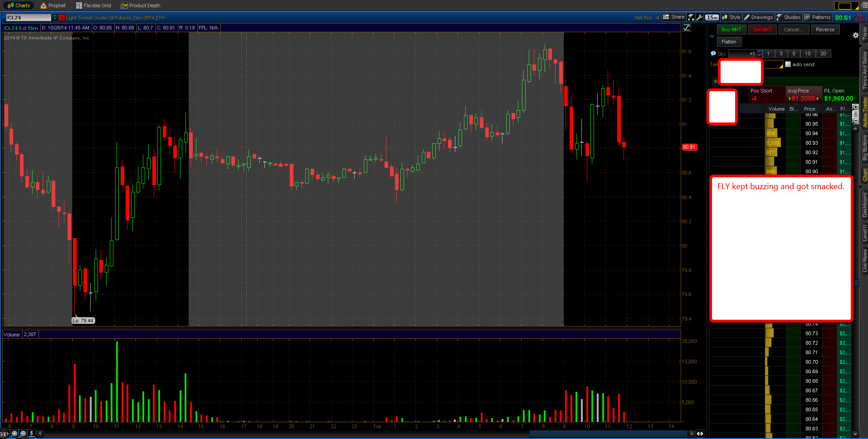Click the left arrow on the chart time scroller
The image size is (868, 439).
tap(40, 434)
